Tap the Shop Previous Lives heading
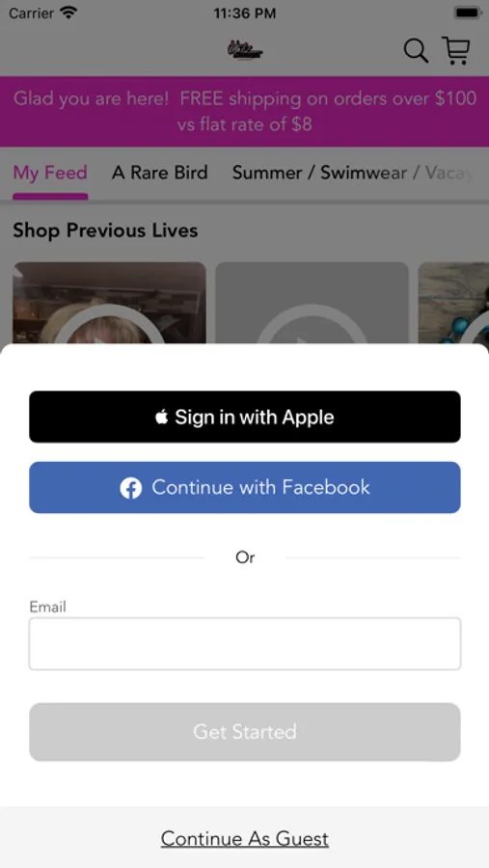This screenshot has height=868, width=489. point(105,231)
